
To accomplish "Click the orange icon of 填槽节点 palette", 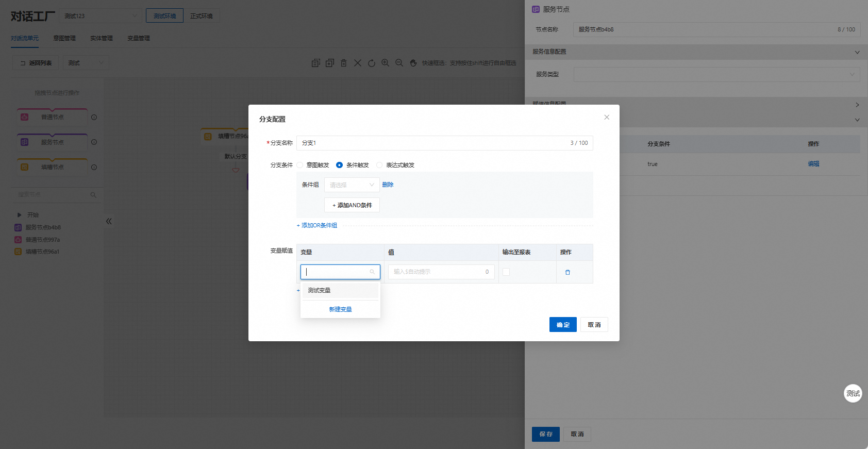I will click(x=24, y=167).
